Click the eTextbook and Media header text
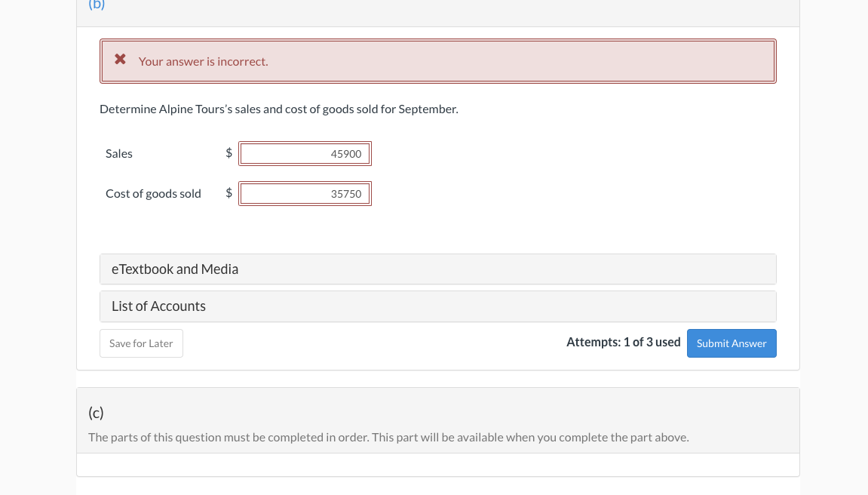 pyautogui.click(x=175, y=269)
